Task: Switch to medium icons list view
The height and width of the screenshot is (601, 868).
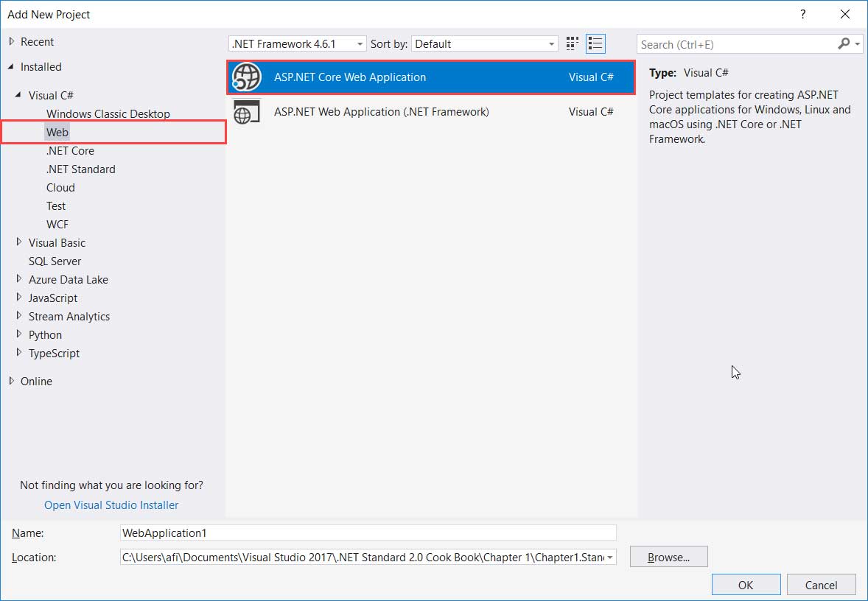Action: (x=595, y=43)
